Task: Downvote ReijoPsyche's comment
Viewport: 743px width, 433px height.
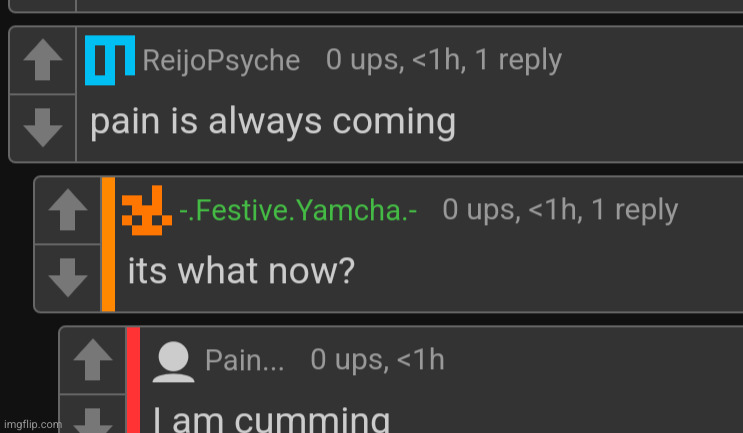Action: (x=43, y=127)
